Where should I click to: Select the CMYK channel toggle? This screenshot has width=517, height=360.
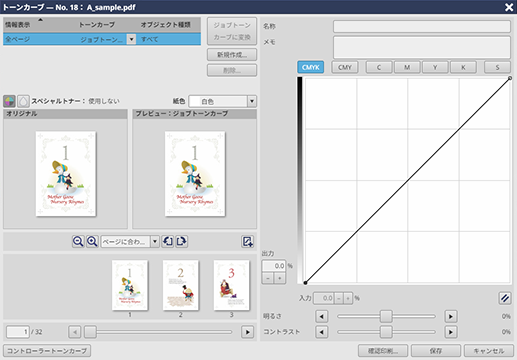[x=311, y=67]
